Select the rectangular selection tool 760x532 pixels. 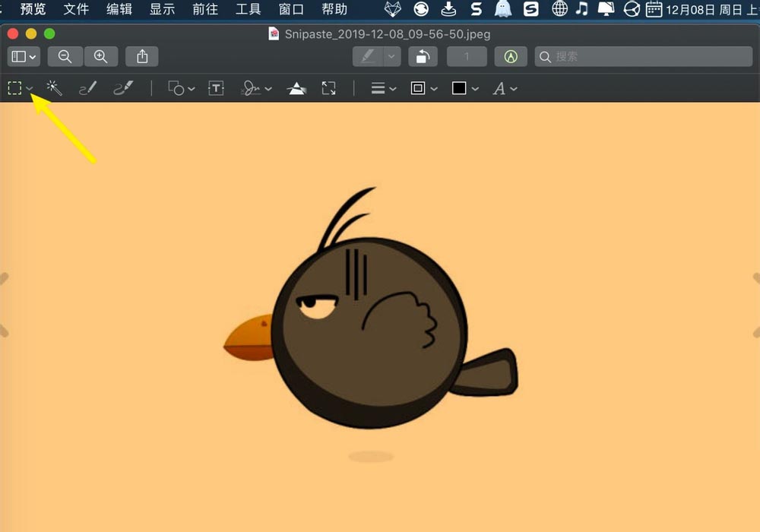14,88
